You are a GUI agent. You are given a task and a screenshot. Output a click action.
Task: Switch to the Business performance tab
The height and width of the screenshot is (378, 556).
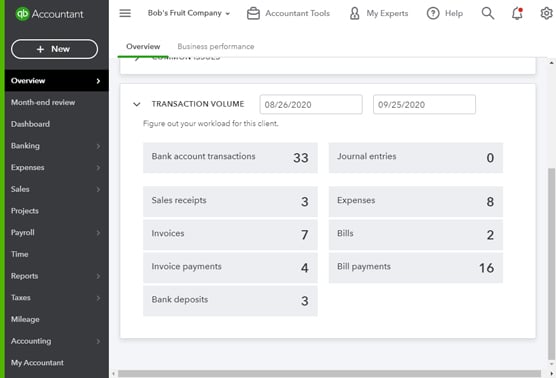[216, 46]
